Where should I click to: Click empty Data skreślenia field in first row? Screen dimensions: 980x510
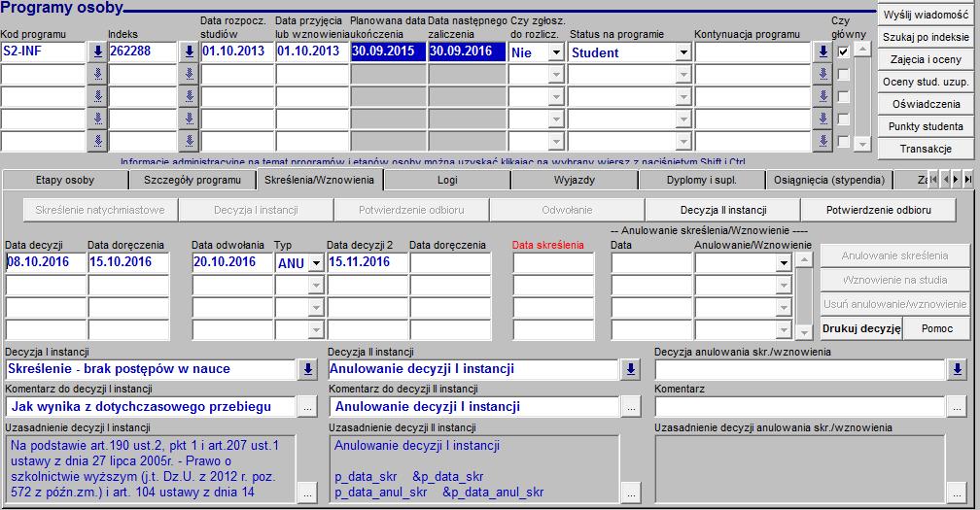click(553, 263)
